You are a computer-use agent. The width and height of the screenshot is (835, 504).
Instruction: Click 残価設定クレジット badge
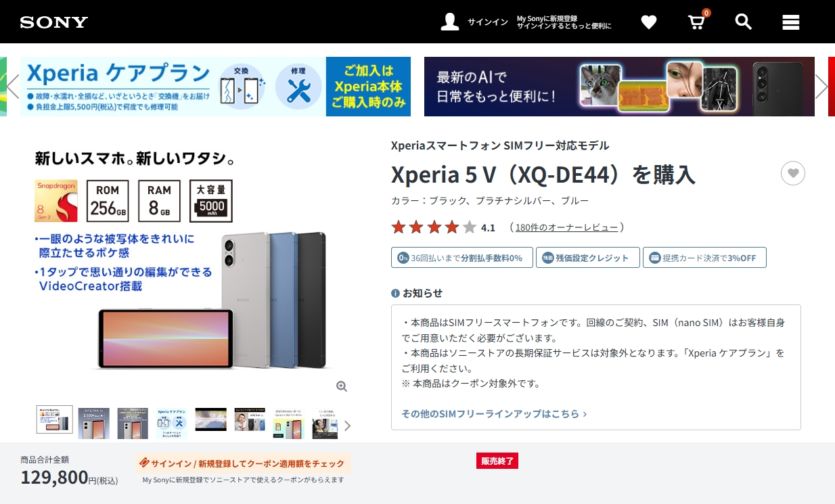click(587, 258)
